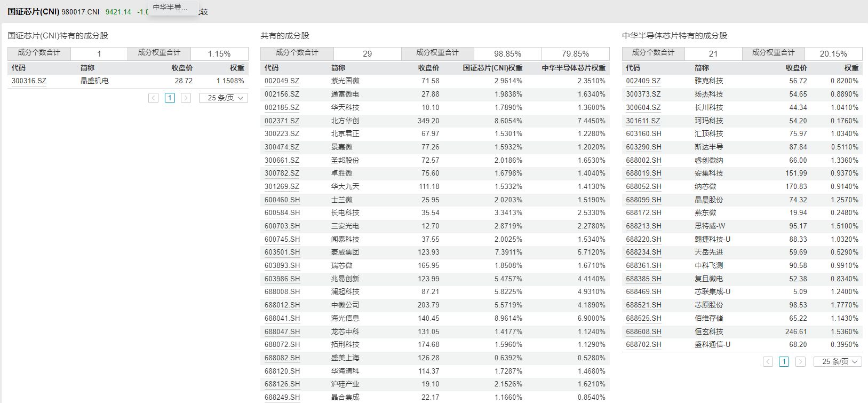Screen dimensions: 868x403
Task: Click the 国证芯片(CNI)权重 column header
Action: tap(492, 68)
